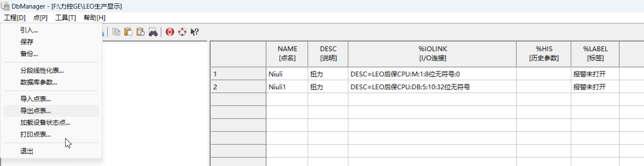644x166 pixels.
Task: Click the clipboard paste icon
Action: [128, 32]
